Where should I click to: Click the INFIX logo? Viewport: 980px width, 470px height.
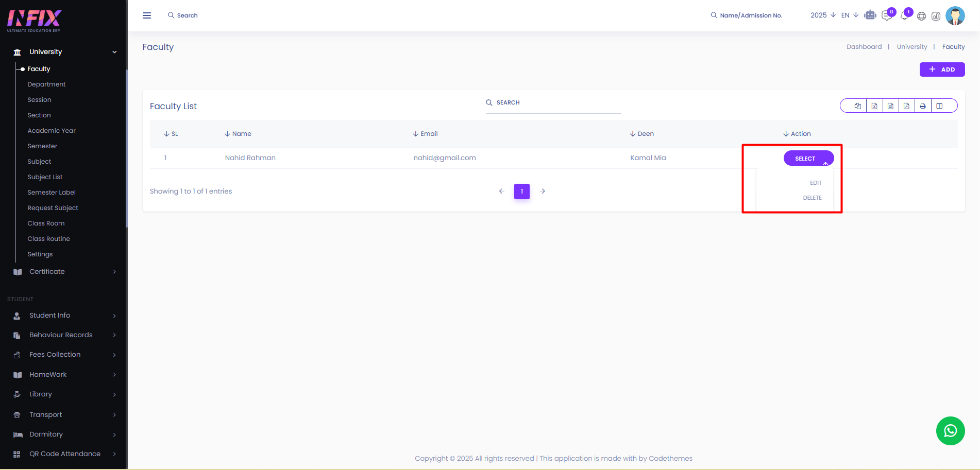(34, 20)
